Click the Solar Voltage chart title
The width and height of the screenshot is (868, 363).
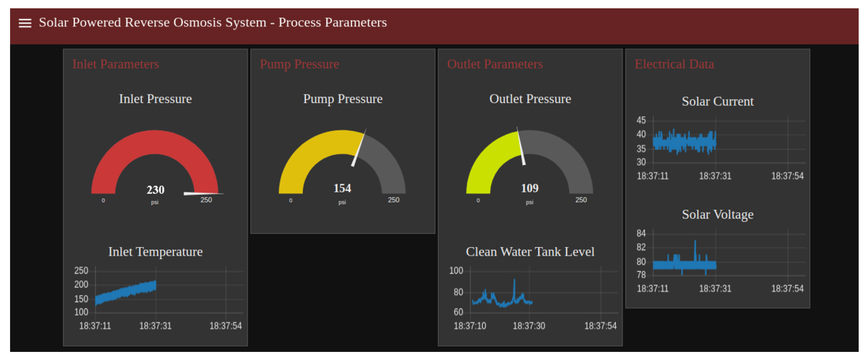(717, 214)
